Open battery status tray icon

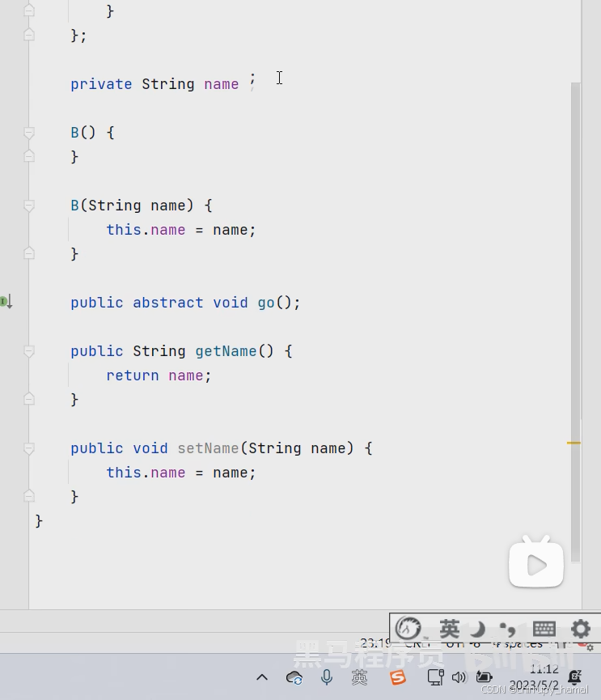point(484,677)
